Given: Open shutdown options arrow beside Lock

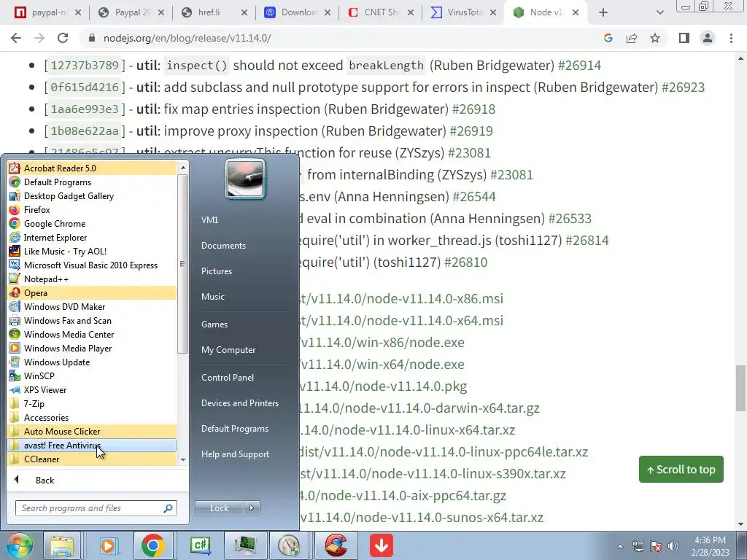Looking at the screenshot, I should [x=252, y=508].
